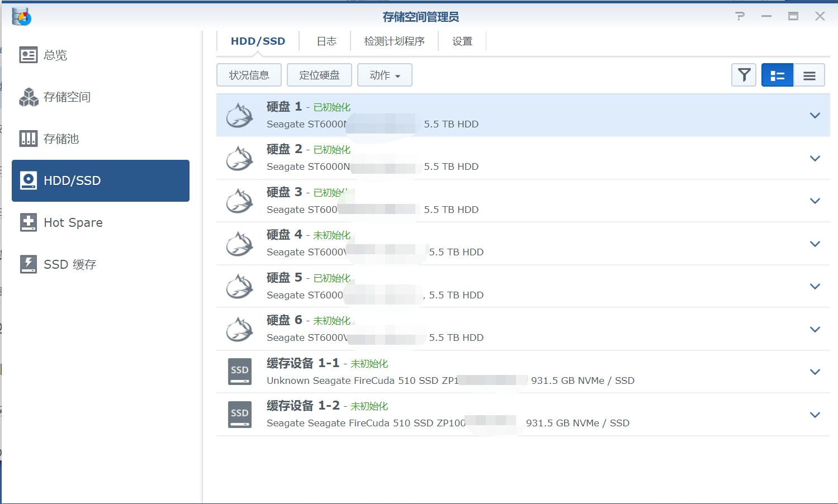Expand the 缓存设备 1-2 entry

point(815,415)
